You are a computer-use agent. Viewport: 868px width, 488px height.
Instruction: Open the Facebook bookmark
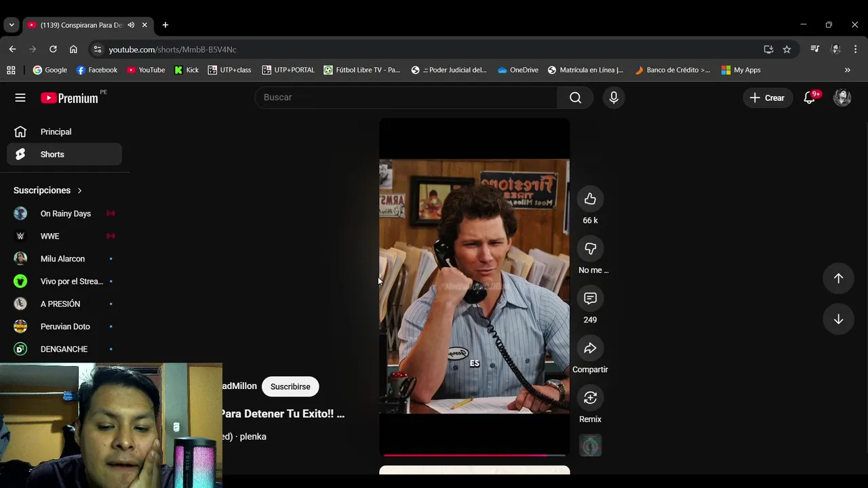point(96,70)
